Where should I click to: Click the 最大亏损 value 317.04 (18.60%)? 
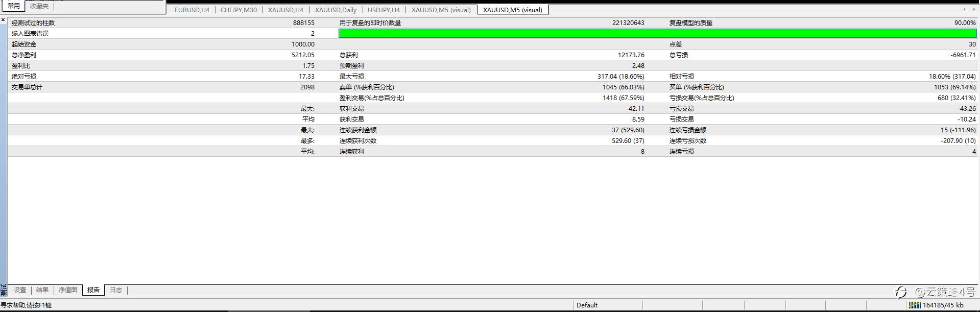point(621,77)
